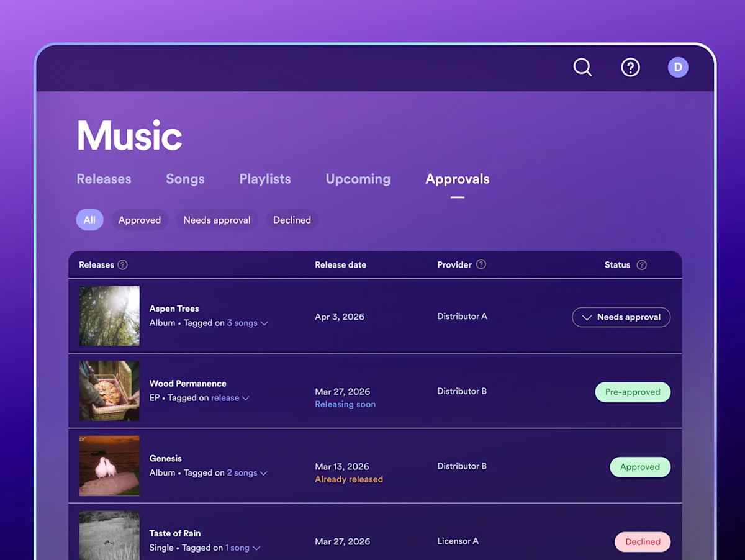
Task: Click the underline indicator below Approvals
Action: pos(457,196)
